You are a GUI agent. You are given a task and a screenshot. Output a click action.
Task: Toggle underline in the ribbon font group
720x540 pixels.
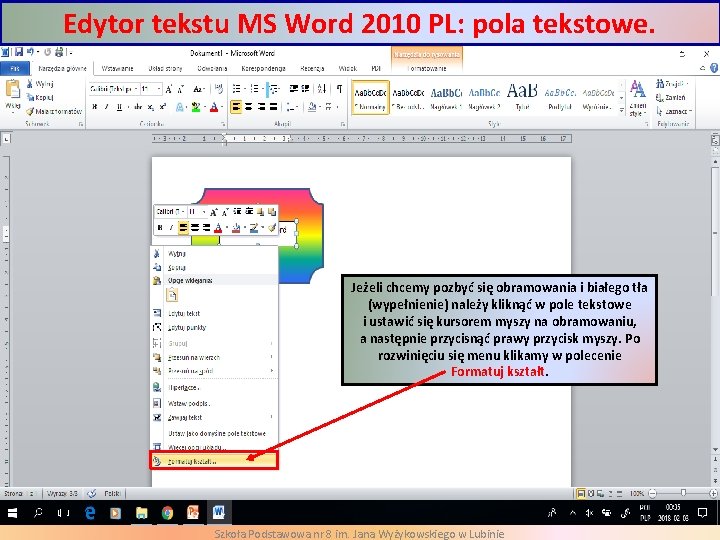tap(119, 107)
